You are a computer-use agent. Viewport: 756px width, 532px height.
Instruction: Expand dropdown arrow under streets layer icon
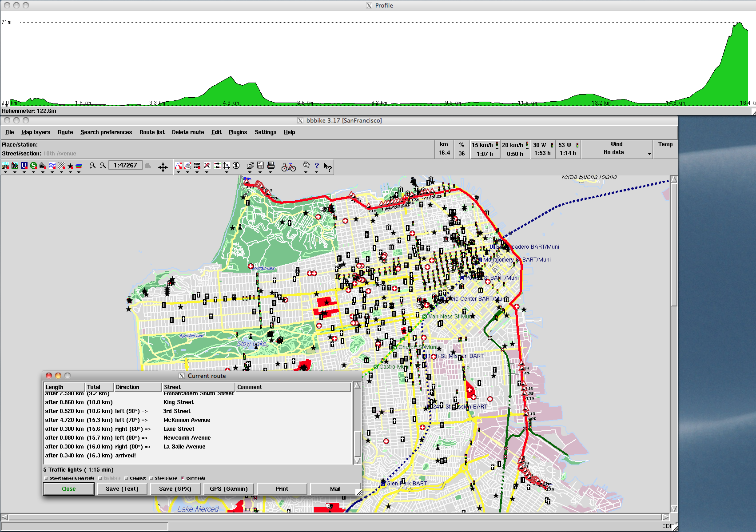click(5, 172)
